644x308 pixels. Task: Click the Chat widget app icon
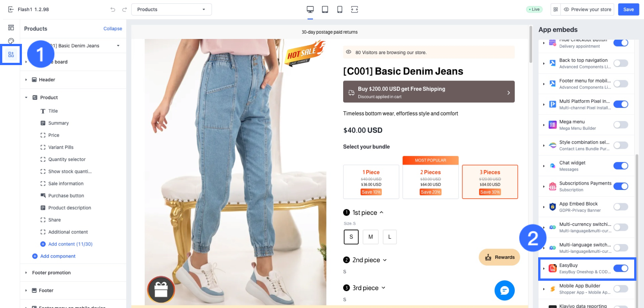tap(553, 166)
